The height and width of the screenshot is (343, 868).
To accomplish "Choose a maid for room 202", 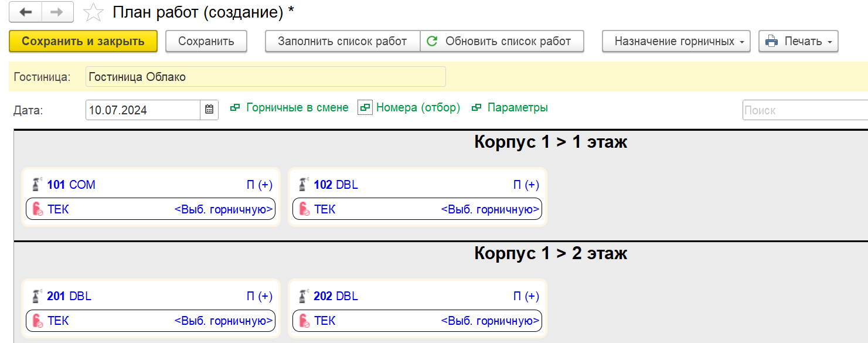I will (490, 321).
